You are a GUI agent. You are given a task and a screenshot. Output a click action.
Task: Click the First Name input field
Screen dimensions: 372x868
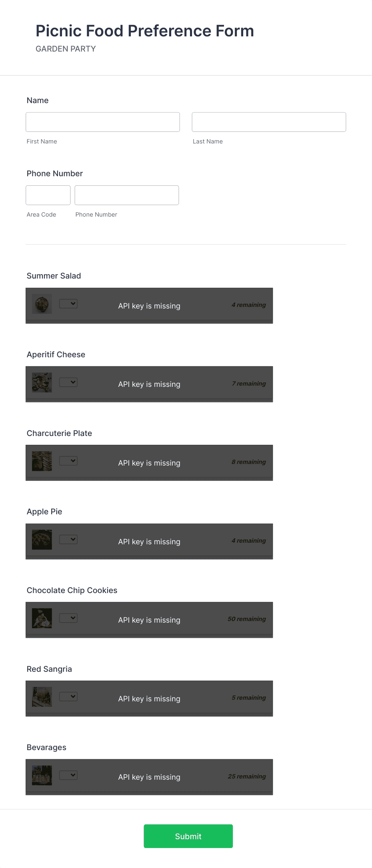coord(102,122)
